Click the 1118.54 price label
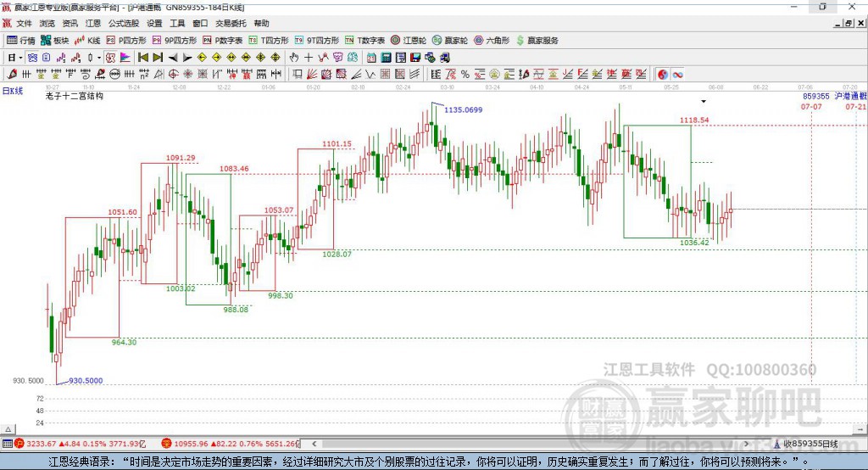Image resolution: width=868 pixels, height=470 pixels. coord(694,120)
